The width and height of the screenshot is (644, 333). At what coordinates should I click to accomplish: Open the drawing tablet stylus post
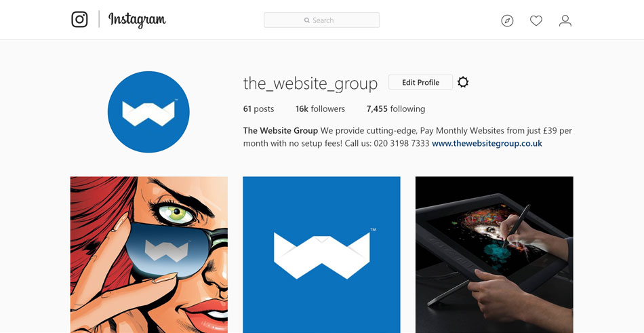point(494,255)
